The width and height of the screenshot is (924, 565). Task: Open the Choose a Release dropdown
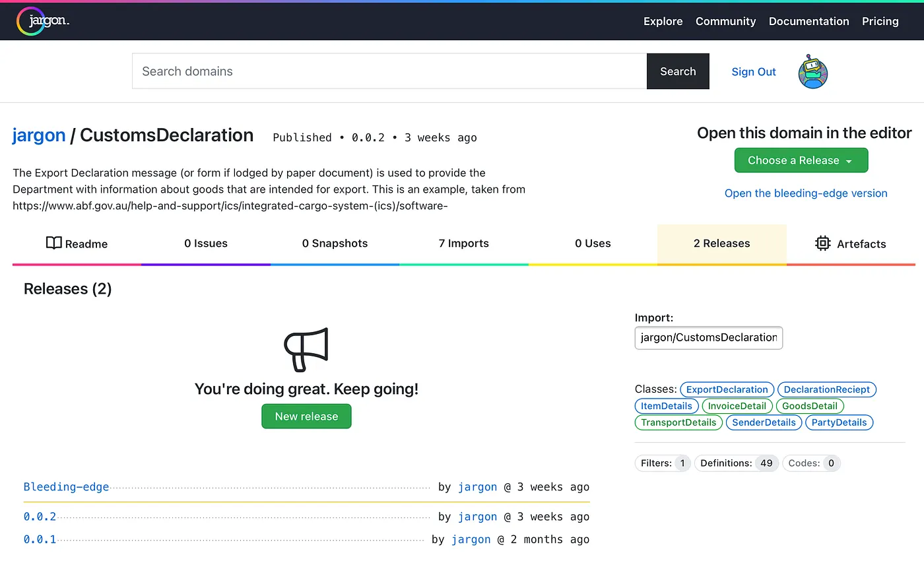[801, 160]
